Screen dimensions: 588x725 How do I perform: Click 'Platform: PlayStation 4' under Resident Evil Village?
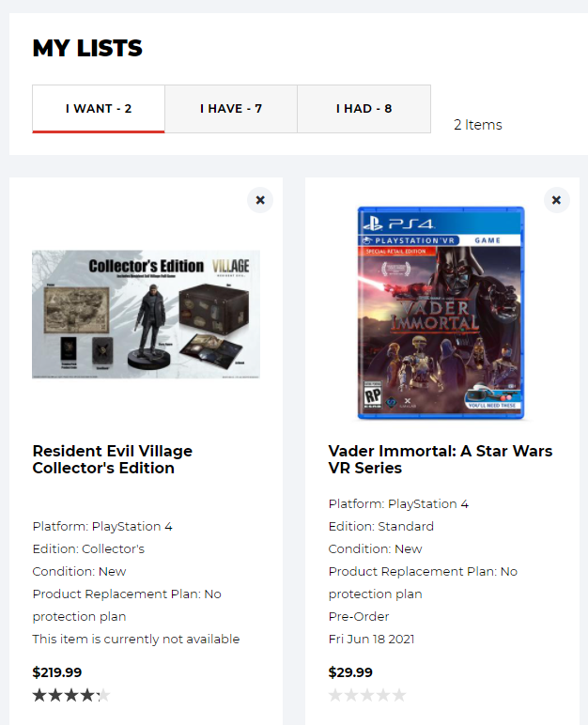click(x=102, y=526)
